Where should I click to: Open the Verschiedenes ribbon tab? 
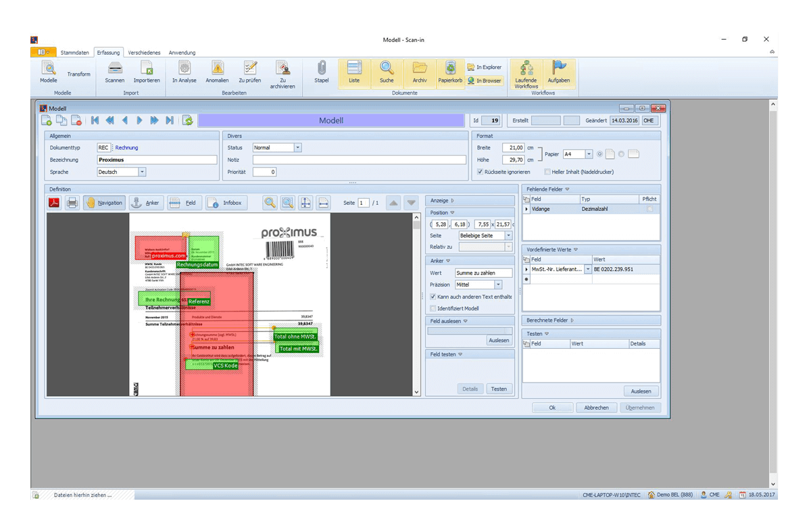pos(144,52)
